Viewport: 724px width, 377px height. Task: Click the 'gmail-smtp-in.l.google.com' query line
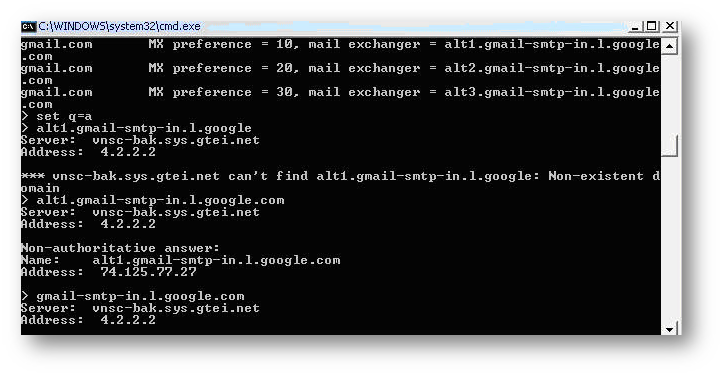[133, 296]
